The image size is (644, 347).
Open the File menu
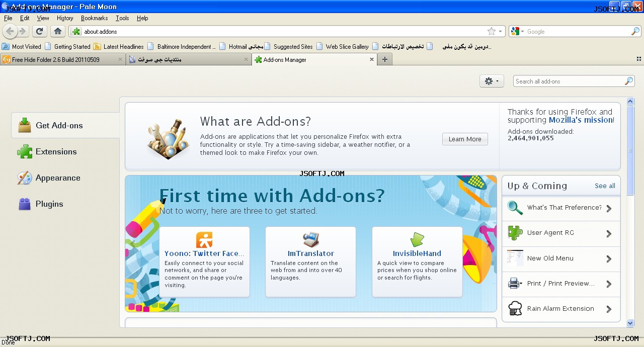(x=8, y=18)
